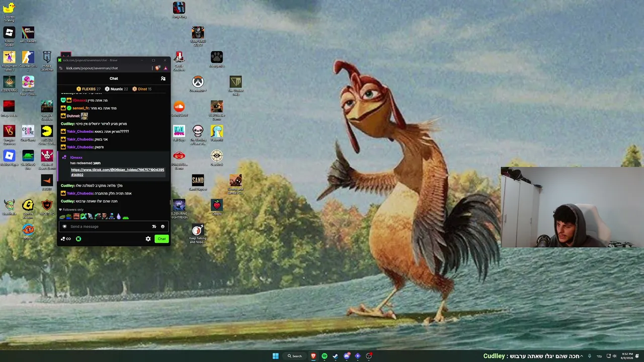Select the Palworld desktop icon
Screen dimensions: 644x362
217,134
